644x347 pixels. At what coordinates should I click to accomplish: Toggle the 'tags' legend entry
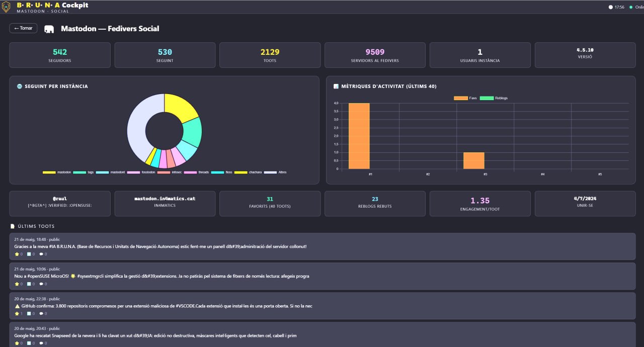coord(84,172)
